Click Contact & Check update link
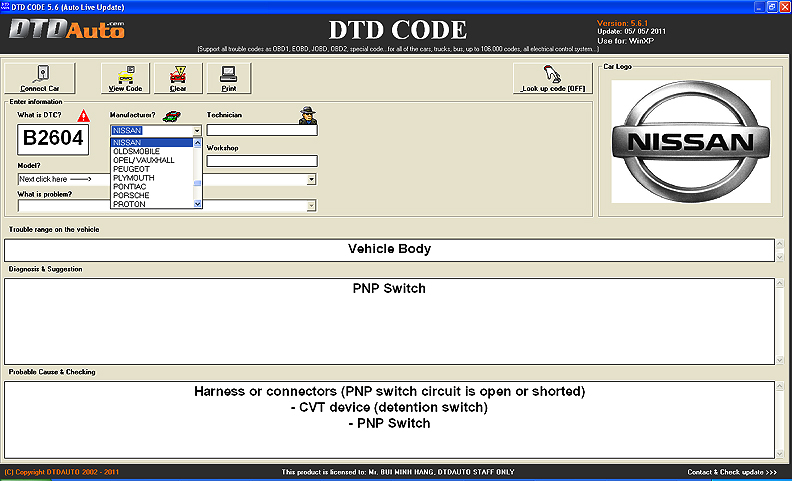 pos(732,472)
